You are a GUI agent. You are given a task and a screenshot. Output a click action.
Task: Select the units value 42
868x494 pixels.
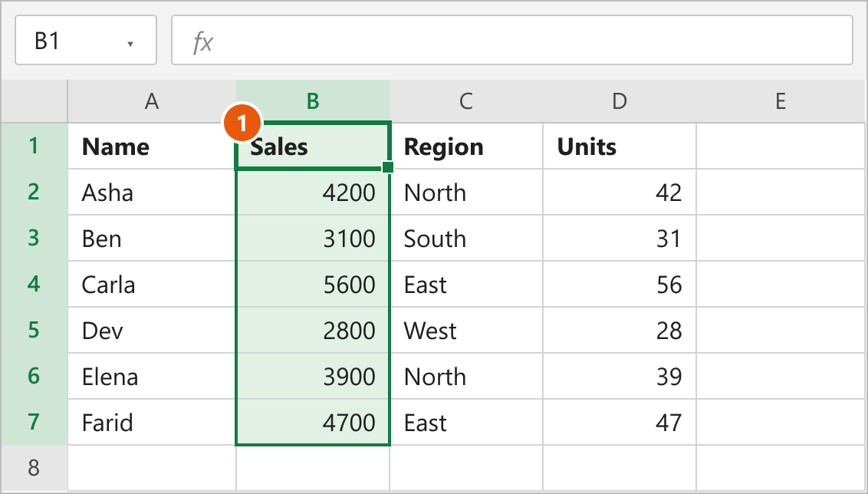[620, 192]
